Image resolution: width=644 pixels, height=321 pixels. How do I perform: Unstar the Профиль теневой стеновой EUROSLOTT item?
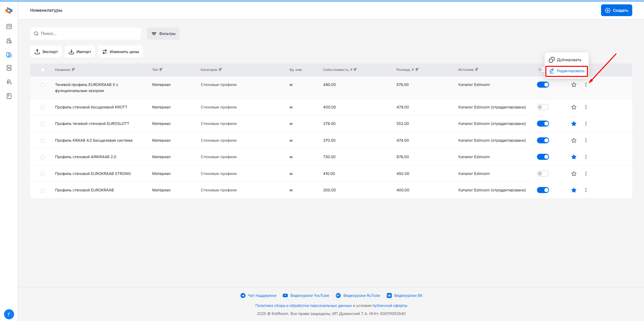tap(574, 124)
